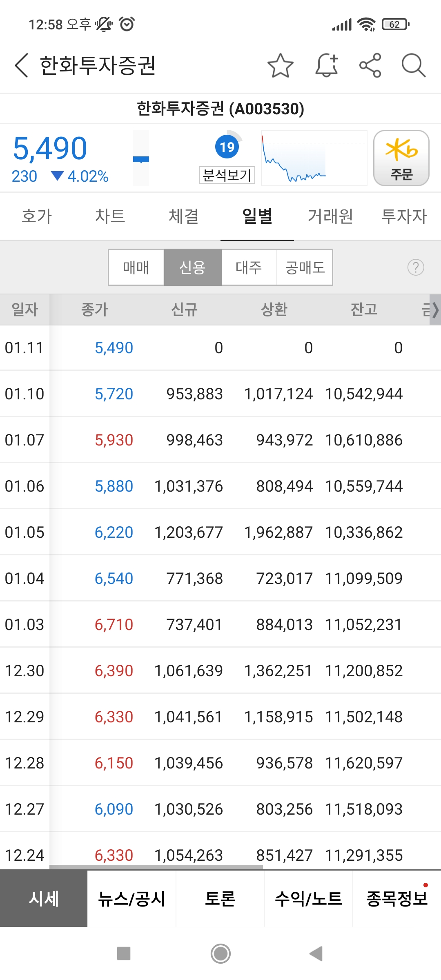Switch to the 체결 tab

[184, 216]
